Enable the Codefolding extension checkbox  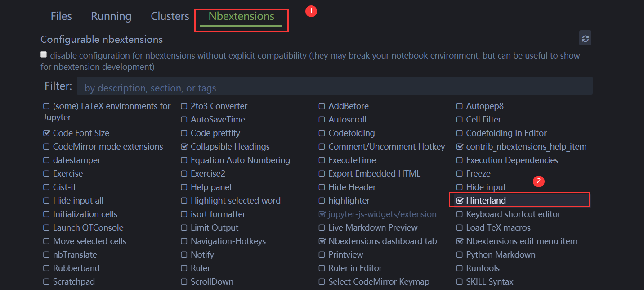click(322, 133)
